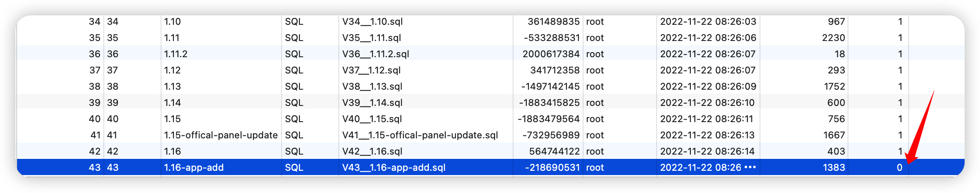Image resolution: width=980 pixels, height=193 pixels.
Task: Select the 1.15-offical-panel-update version cell
Action: (x=220, y=135)
